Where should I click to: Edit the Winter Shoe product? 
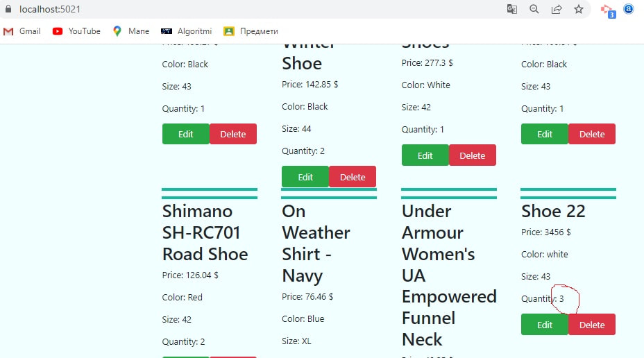click(x=305, y=177)
